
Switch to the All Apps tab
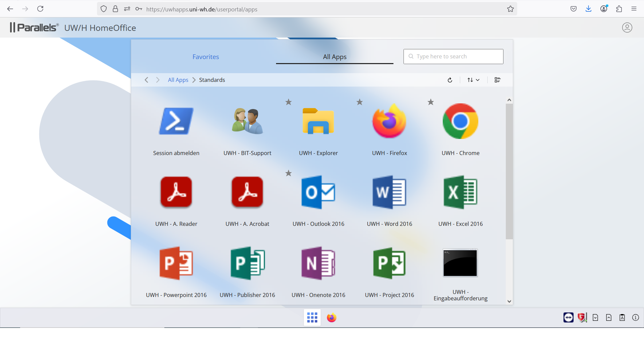[335, 57]
